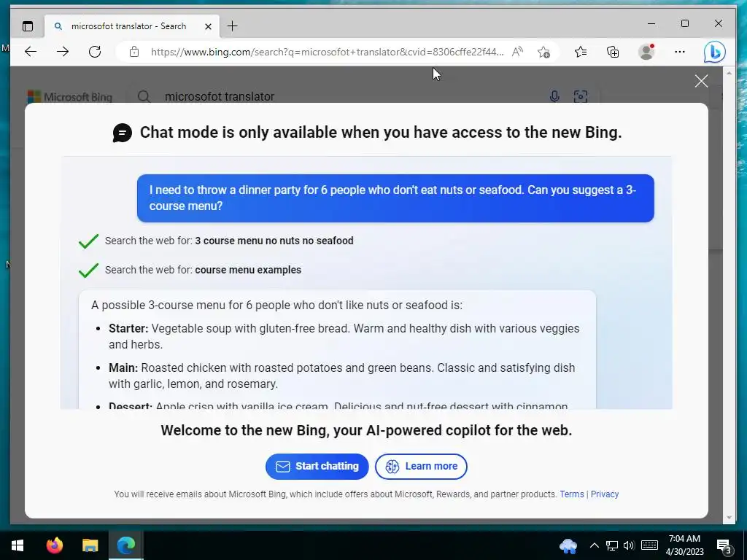This screenshot has height=560, width=747.
Task: Open the user profile avatar
Action: 646,52
